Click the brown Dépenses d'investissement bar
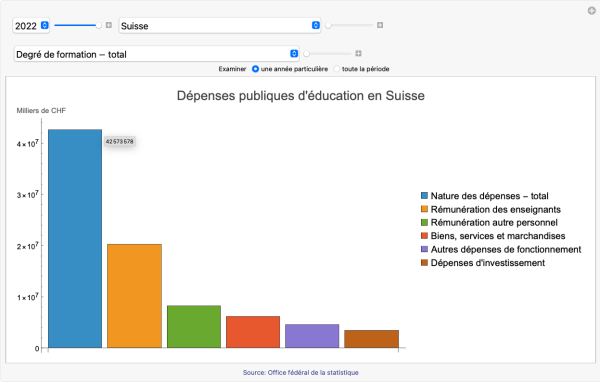The image size is (600, 383). click(x=372, y=339)
